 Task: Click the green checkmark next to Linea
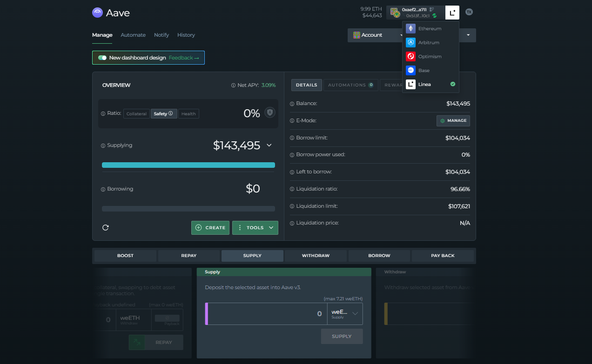tap(452, 84)
